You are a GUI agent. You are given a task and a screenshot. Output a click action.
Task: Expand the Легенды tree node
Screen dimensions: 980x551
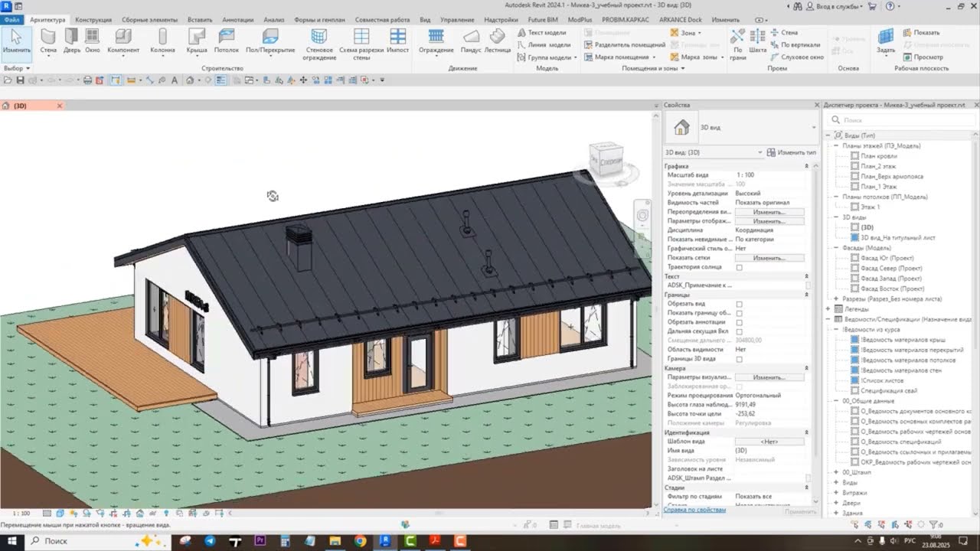(x=828, y=309)
